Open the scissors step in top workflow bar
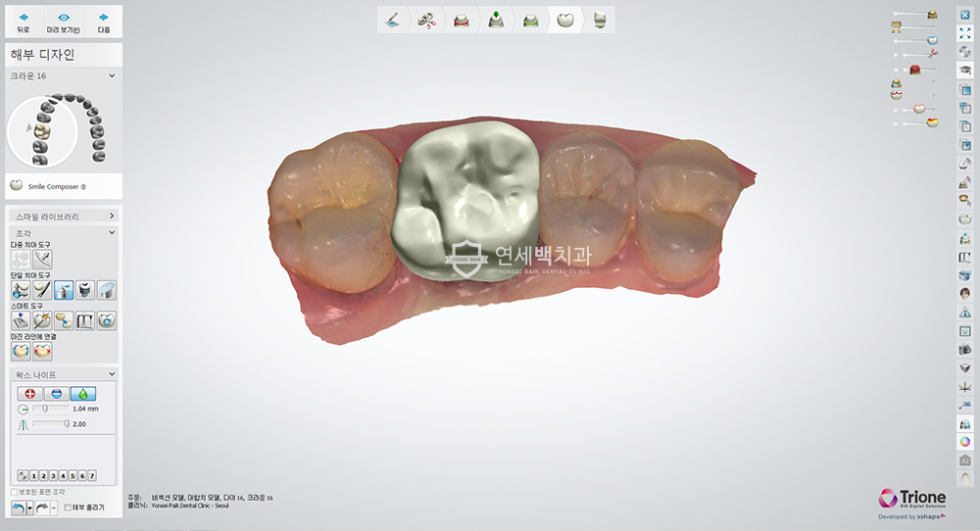980x531 pixels. click(x=427, y=20)
